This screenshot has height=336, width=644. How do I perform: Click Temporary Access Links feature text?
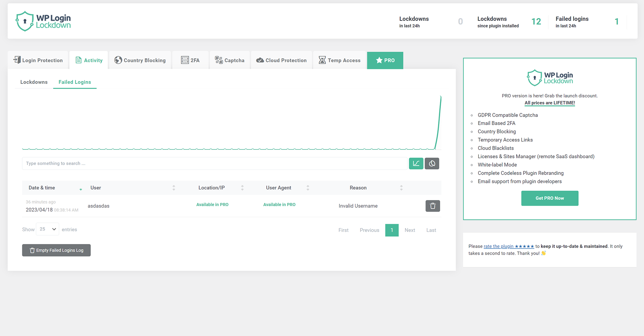coord(505,140)
